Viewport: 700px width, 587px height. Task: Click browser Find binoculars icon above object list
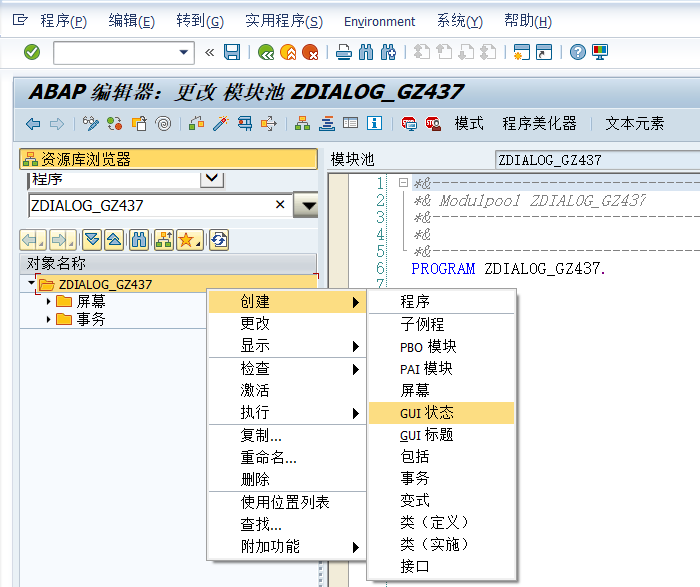click(139, 240)
